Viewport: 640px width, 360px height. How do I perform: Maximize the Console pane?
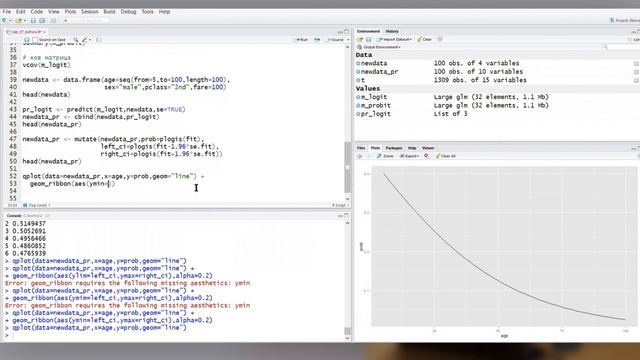[347, 216]
